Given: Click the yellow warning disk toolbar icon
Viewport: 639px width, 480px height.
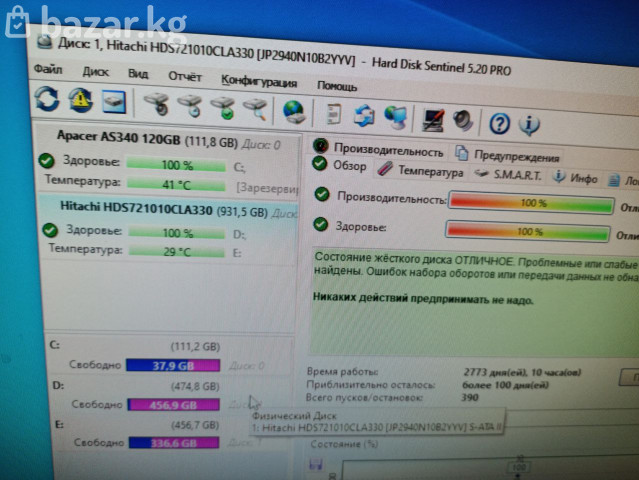Looking at the screenshot, I should [x=80, y=99].
